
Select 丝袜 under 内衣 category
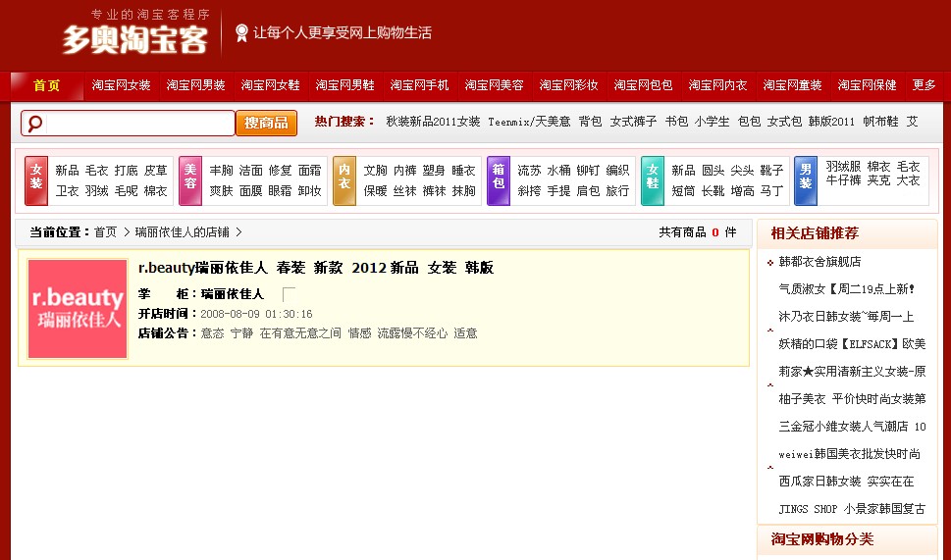tap(404, 191)
